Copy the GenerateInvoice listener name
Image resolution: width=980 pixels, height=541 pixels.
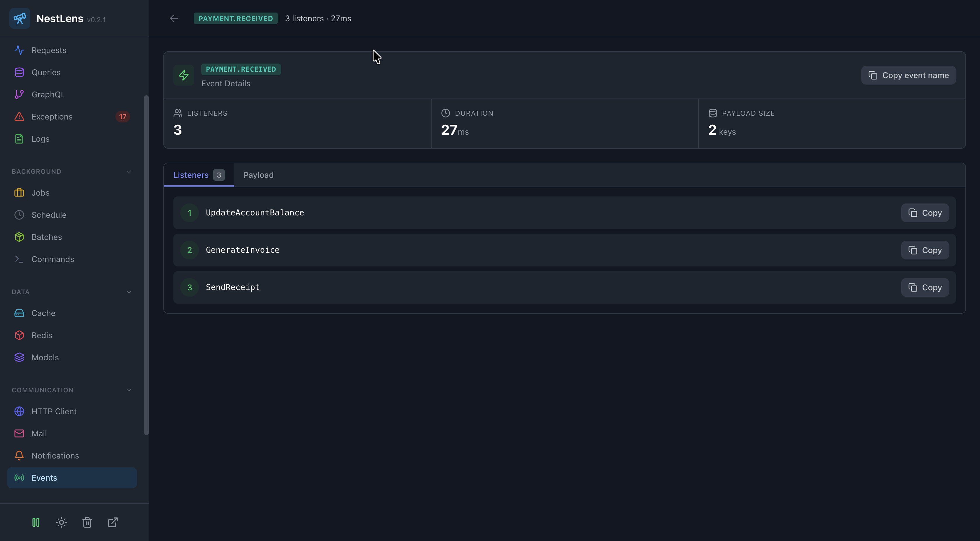point(925,250)
